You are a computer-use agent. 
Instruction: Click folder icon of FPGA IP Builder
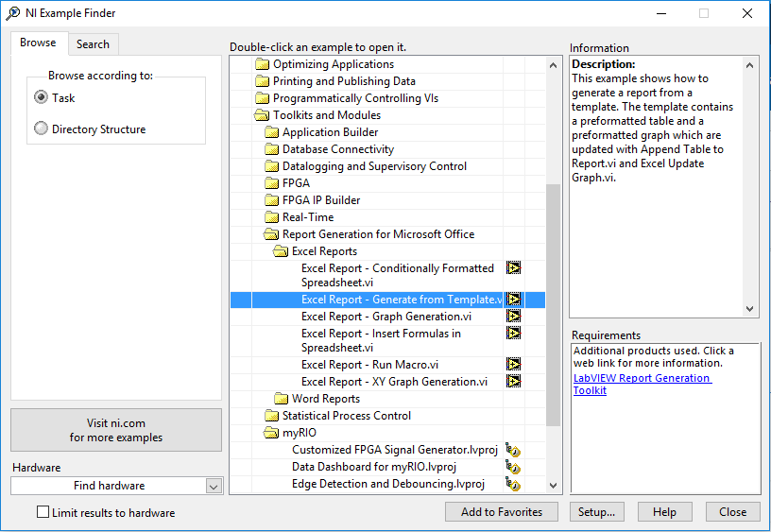pos(271,200)
